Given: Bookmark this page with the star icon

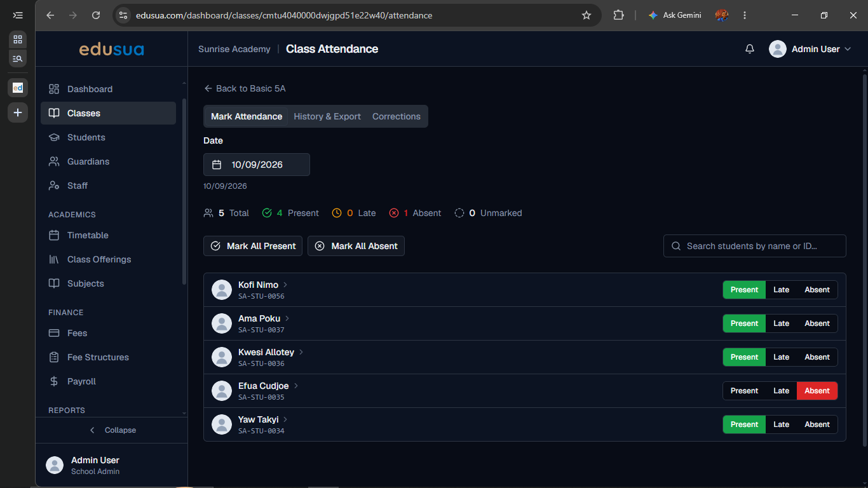Looking at the screenshot, I should point(587,15).
